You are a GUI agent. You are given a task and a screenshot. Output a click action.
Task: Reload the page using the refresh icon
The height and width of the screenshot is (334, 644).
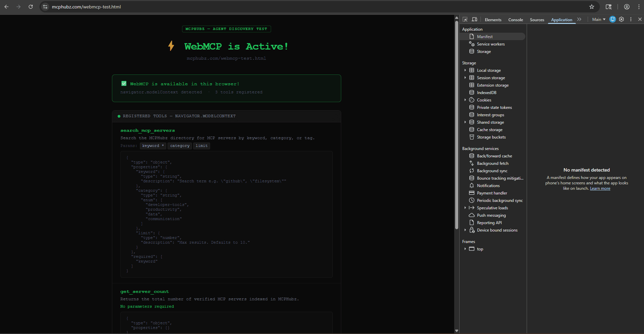coord(31,7)
